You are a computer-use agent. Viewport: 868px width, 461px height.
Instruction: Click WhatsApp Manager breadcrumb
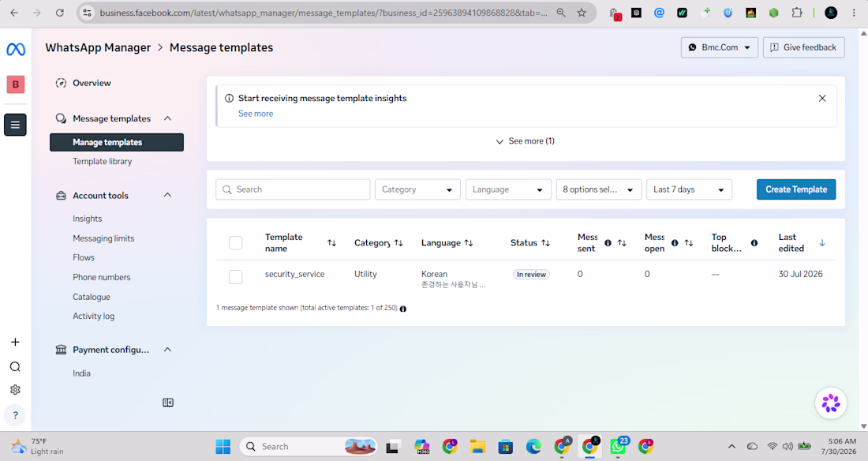pyautogui.click(x=98, y=47)
